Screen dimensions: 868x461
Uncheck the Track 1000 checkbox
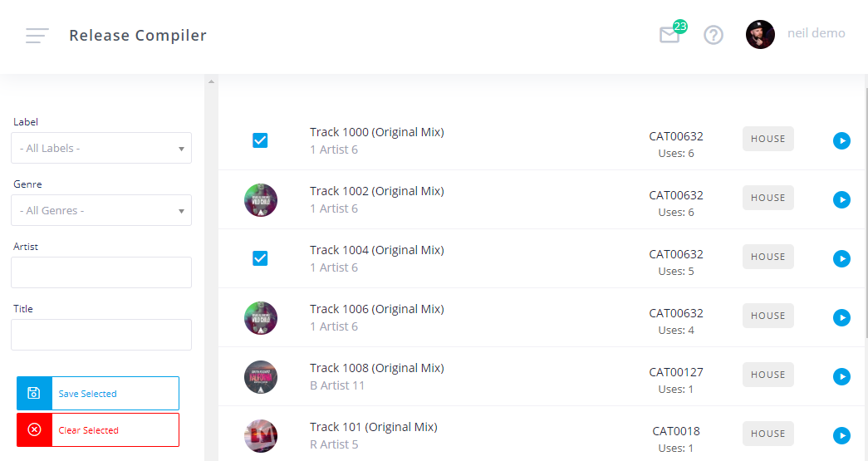pyautogui.click(x=260, y=140)
